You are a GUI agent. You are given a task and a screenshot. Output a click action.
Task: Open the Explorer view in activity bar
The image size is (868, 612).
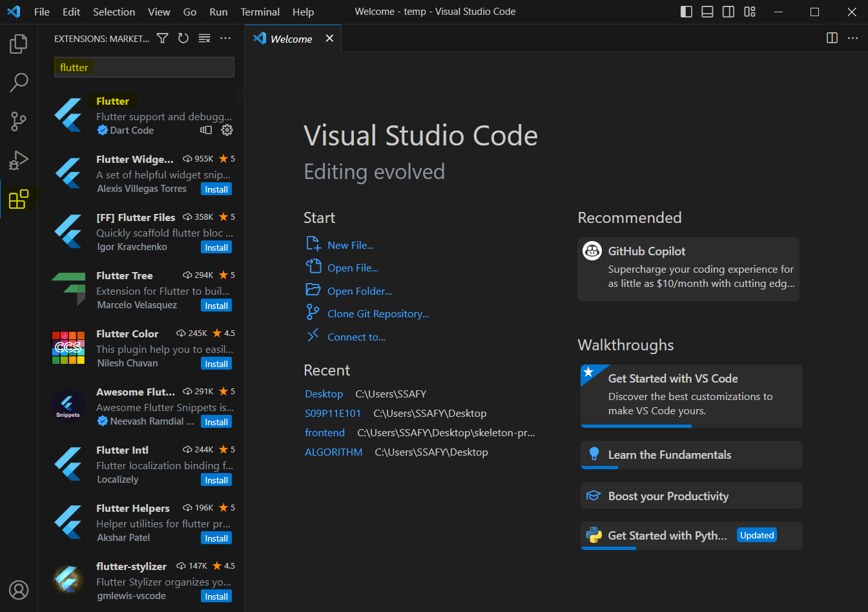coord(19,44)
